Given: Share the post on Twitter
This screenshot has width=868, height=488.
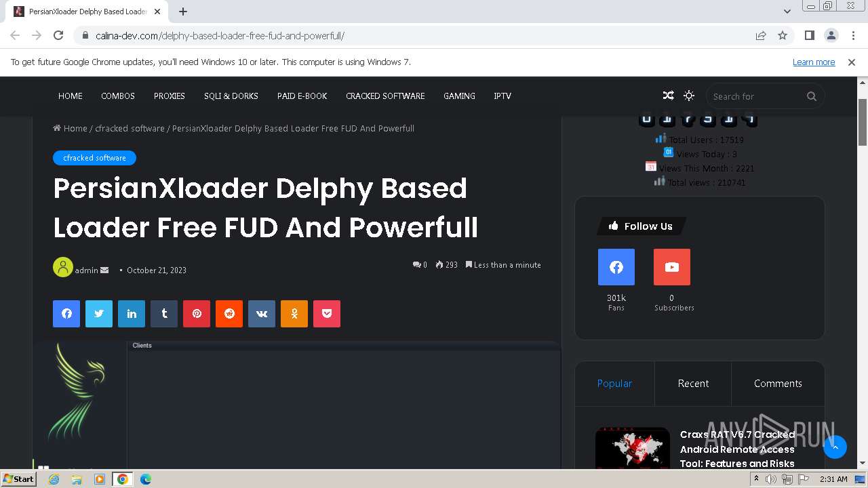Looking at the screenshot, I should point(99,314).
